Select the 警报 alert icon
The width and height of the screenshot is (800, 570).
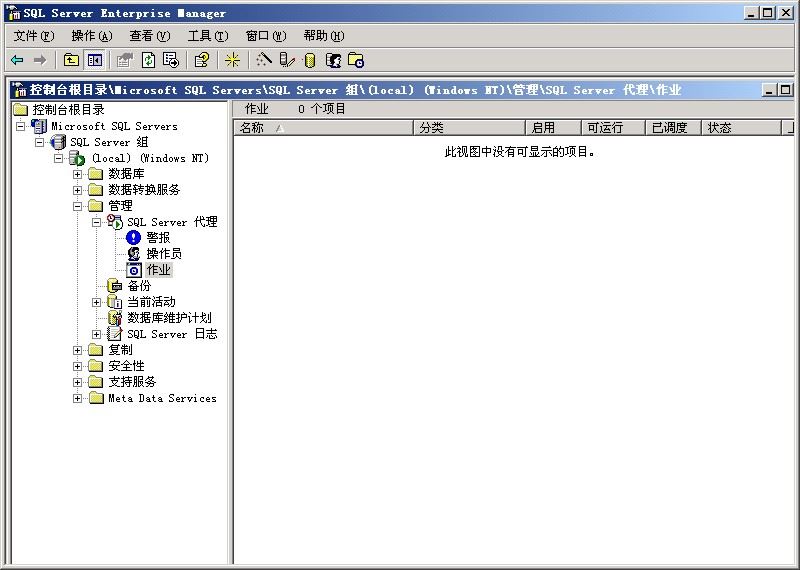click(133, 237)
